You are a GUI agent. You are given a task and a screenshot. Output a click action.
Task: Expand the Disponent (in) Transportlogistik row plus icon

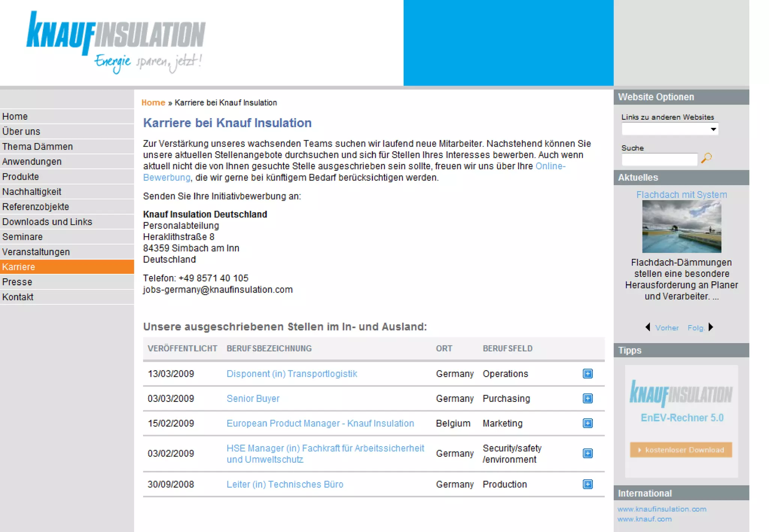[x=588, y=374]
